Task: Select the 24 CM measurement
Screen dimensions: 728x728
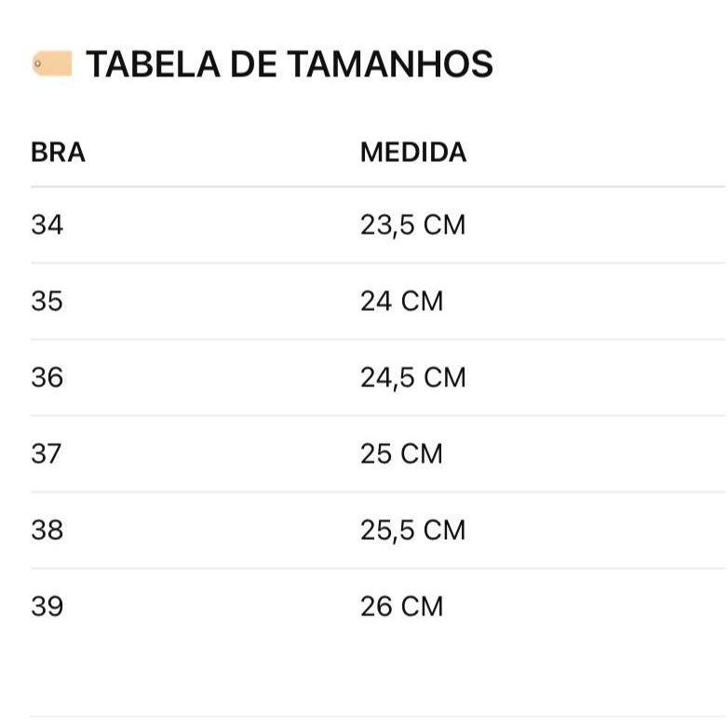Action: coord(402,301)
